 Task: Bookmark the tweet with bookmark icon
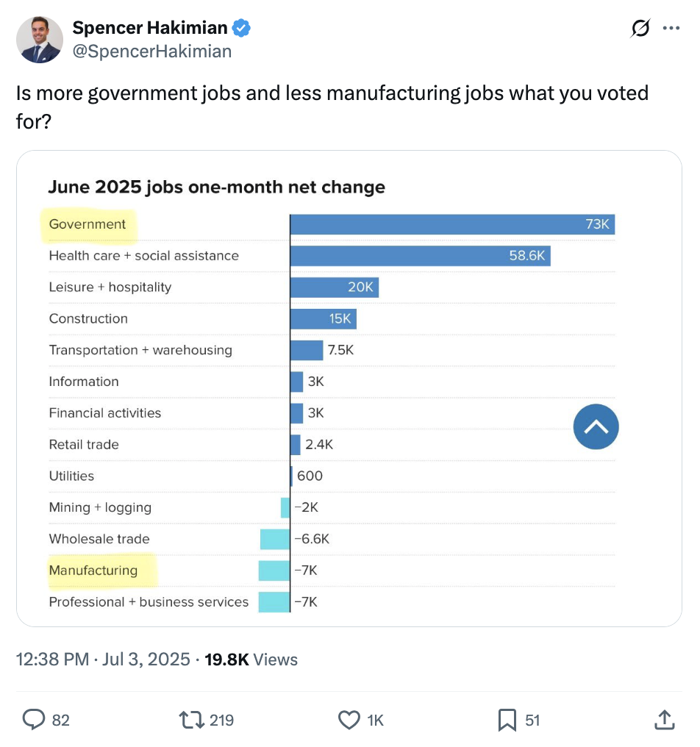pyautogui.click(x=507, y=720)
